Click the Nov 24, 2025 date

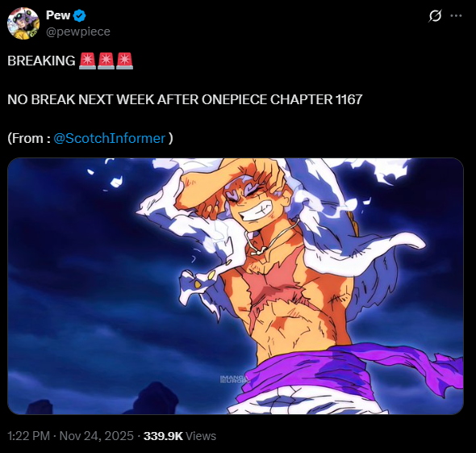click(97, 436)
